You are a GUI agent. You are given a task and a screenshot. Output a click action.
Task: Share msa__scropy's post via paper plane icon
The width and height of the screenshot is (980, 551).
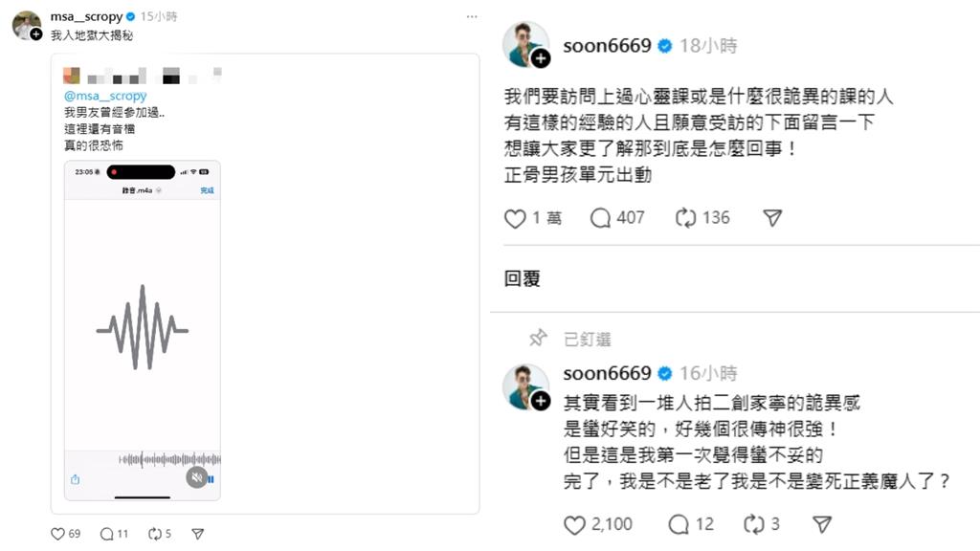[198, 533]
